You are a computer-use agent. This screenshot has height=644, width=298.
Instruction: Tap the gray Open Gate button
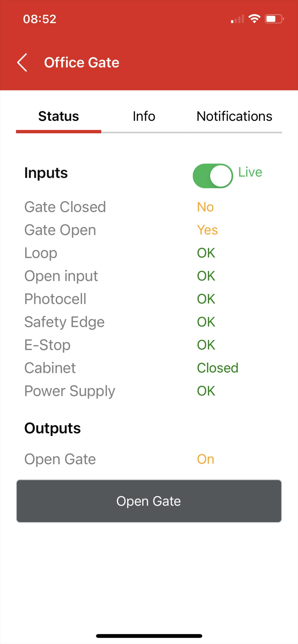[149, 501]
